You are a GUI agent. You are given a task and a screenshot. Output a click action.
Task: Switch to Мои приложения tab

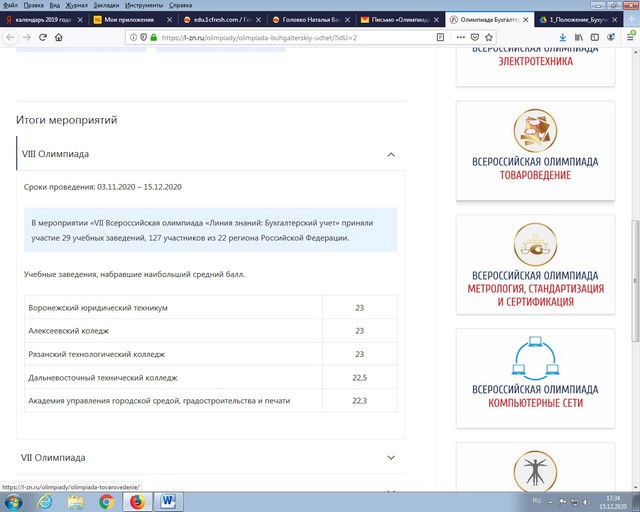133,20
